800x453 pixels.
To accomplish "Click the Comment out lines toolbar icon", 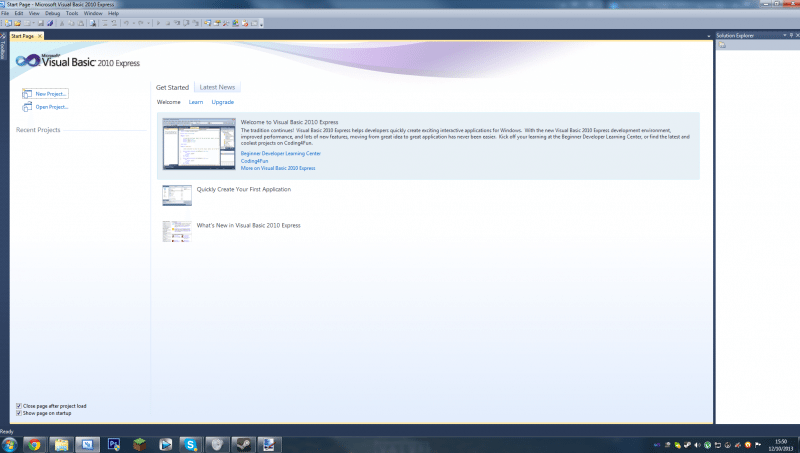I will [104, 23].
